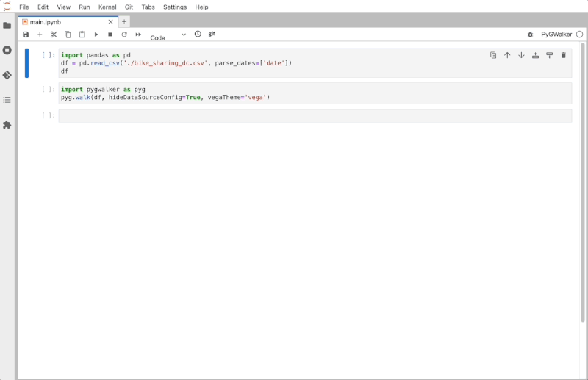The height and width of the screenshot is (380, 588).
Task: Click the hideDataSourceConfig=True text
Action: [154, 97]
